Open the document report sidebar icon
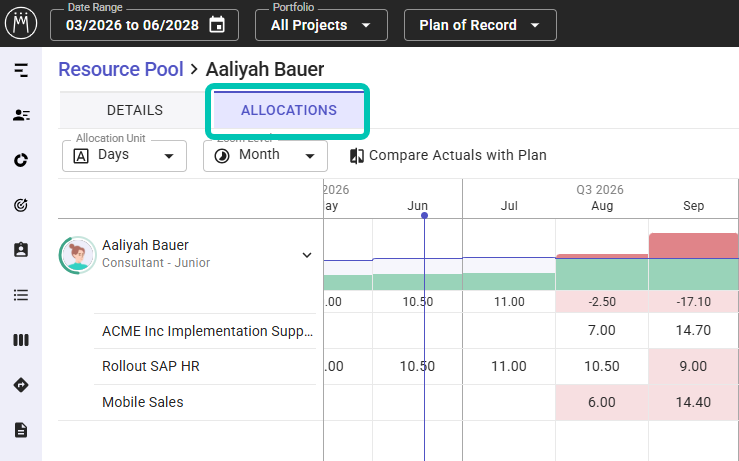This screenshot has height=461, width=739. click(x=21, y=430)
